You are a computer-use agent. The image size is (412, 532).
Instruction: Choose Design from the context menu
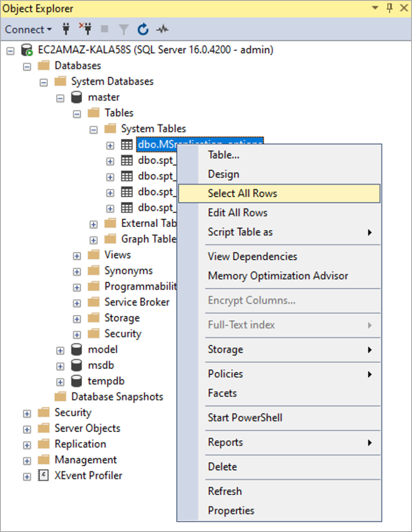click(279, 174)
